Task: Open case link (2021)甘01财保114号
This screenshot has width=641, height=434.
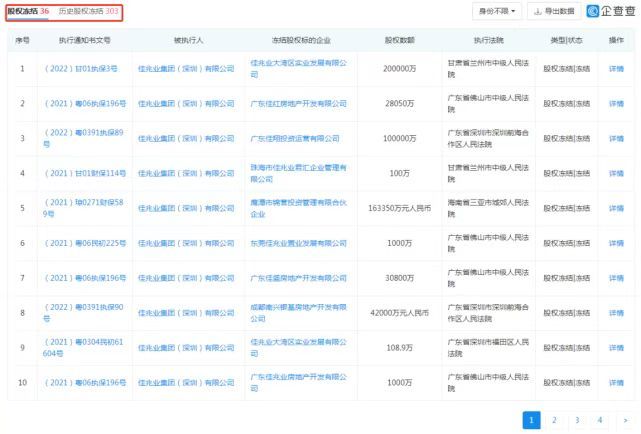Action: [85, 173]
